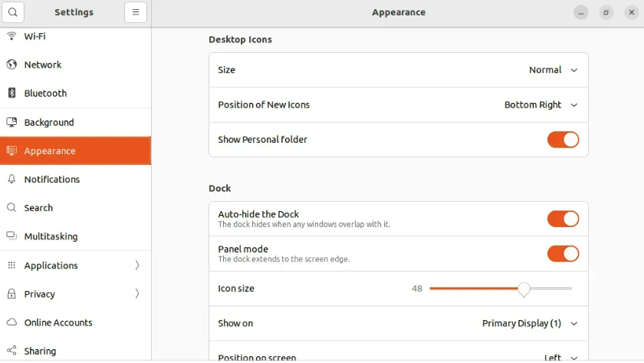Click the search magnifier icon in header
Viewport: 644px width, 363px height.
(13, 12)
